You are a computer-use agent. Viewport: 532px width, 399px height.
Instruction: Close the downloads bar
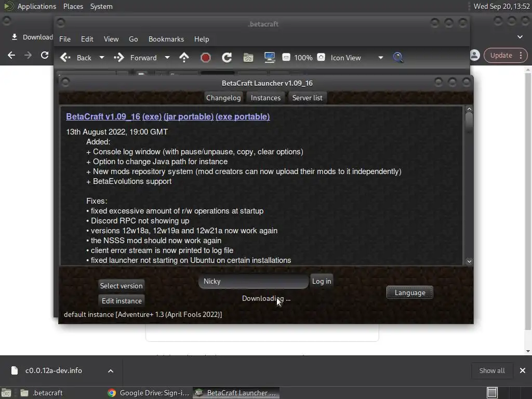click(x=523, y=370)
